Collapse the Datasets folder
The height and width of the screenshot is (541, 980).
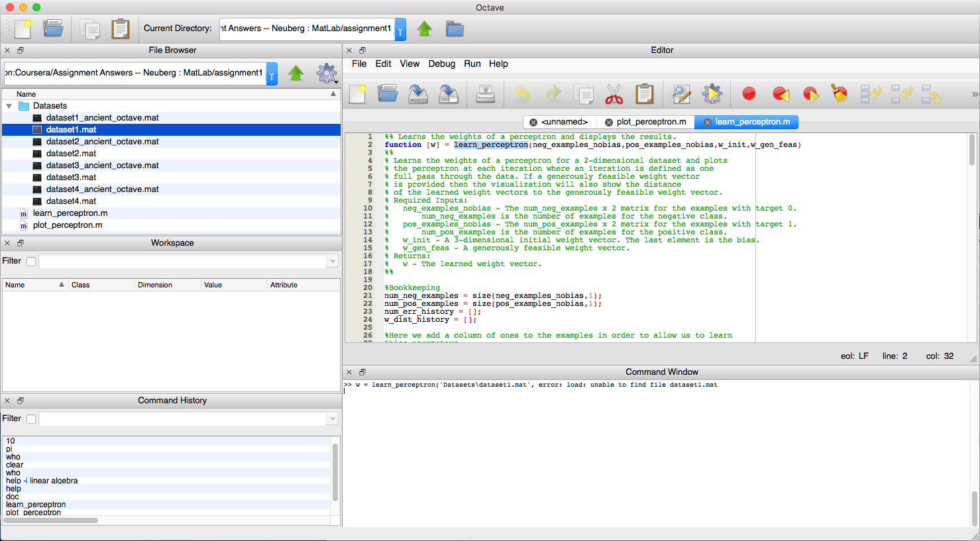9,106
